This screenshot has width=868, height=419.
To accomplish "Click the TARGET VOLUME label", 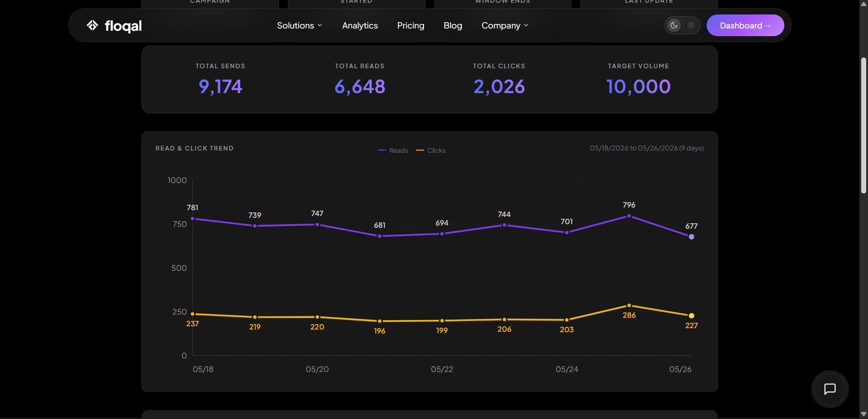I will [x=638, y=66].
